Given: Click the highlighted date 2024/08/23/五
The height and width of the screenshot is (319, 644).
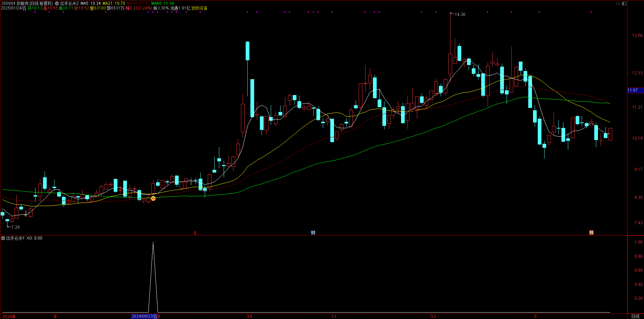Looking at the screenshot, I should (x=145, y=316).
